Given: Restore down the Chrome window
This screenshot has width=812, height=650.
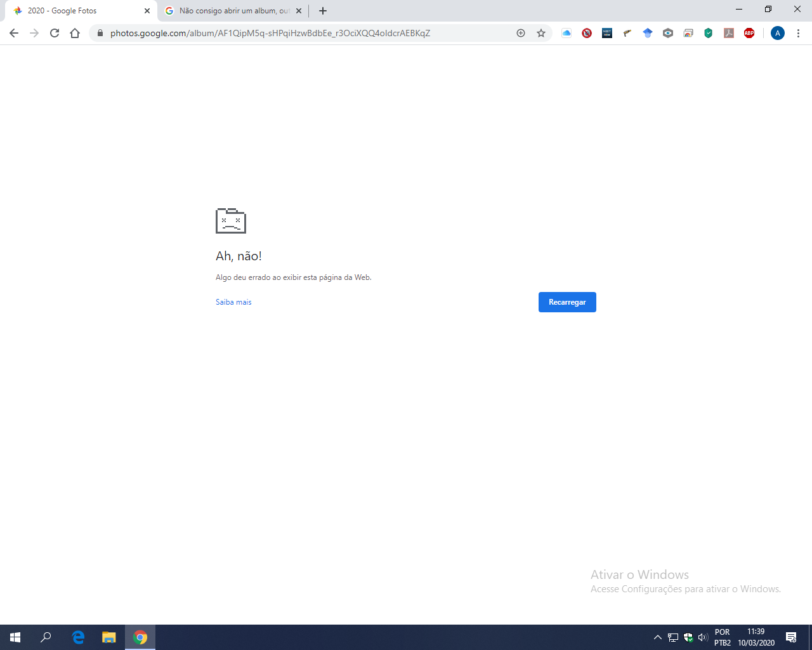Looking at the screenshot, I should [x=768, y=10].
